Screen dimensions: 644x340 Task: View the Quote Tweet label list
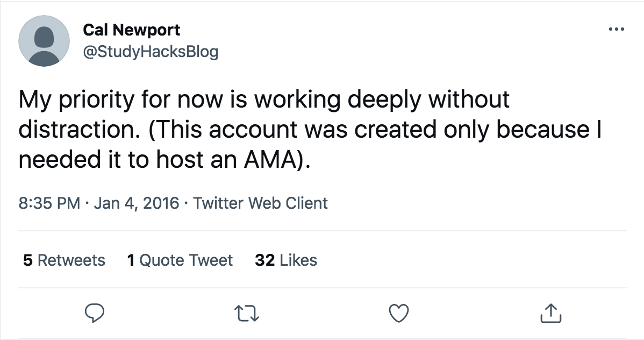click(x=186, y=260)
